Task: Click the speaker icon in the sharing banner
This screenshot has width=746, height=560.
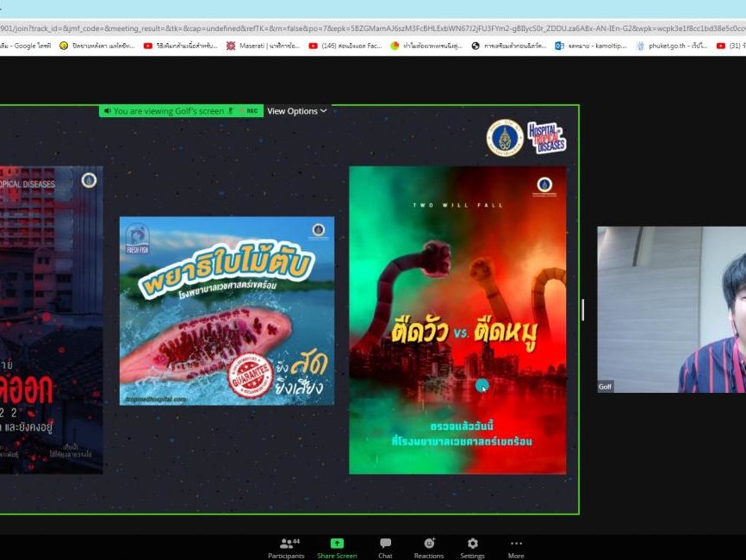Action: (x=108, y=111)
